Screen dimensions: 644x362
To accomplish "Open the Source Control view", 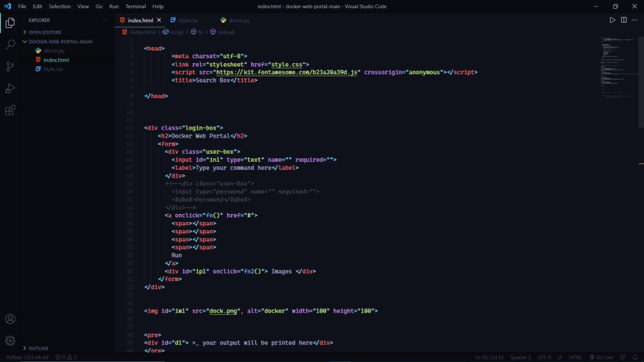I will coord(10,66).
